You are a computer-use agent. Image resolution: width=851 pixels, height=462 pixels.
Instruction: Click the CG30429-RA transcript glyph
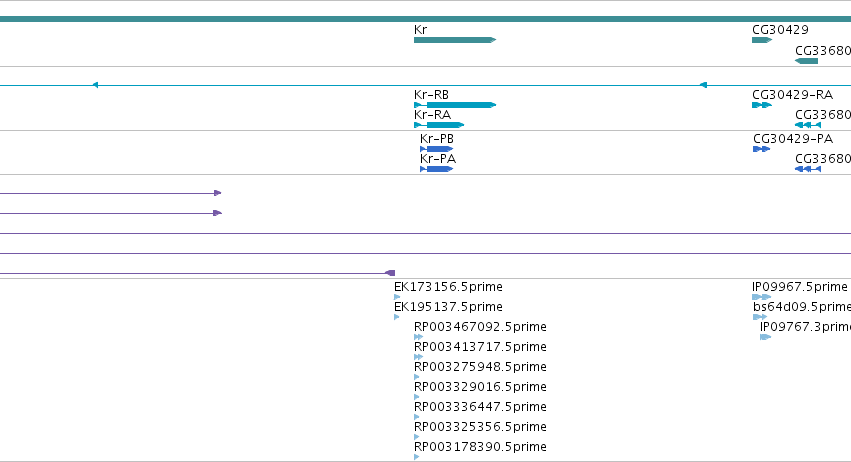point(762,105)
